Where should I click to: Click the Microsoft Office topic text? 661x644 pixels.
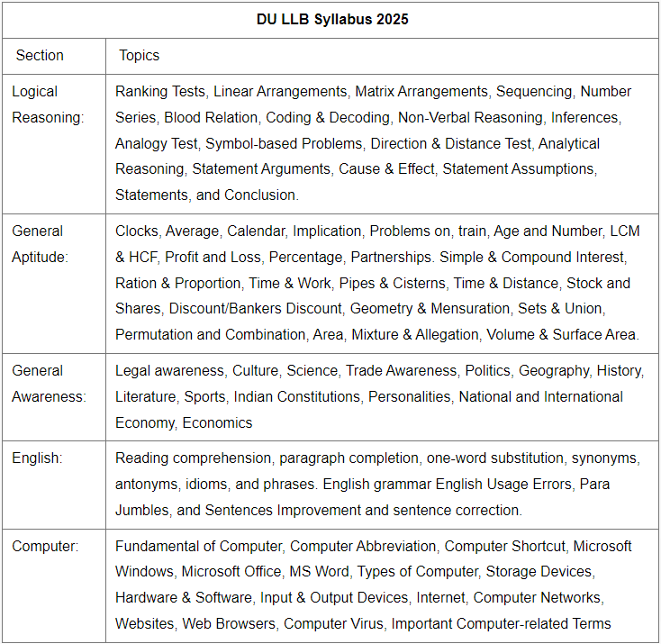pyautogui.click(x=230, y=572)
